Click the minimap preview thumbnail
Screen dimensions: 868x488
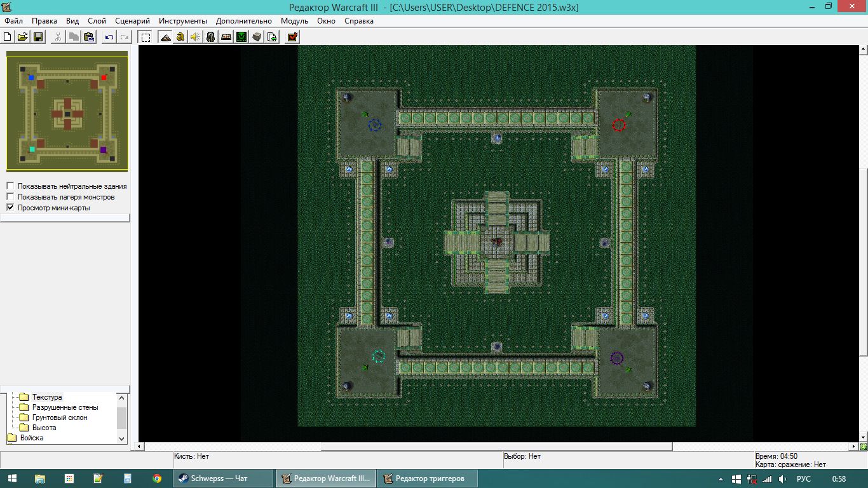67,113
